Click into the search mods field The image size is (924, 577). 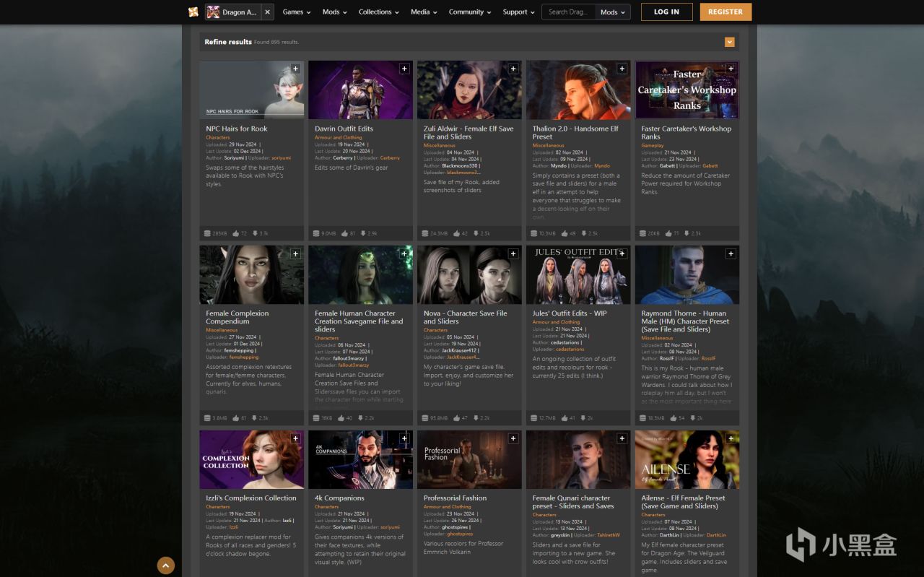pos(569,12)
